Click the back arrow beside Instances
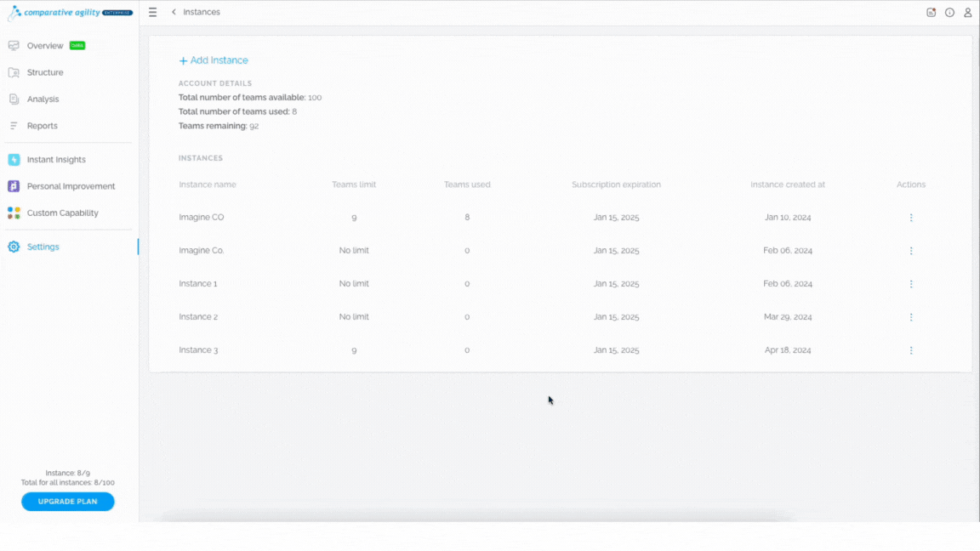Image resolution: width=980 pixels, height=551 pixels. click(174, 12)
